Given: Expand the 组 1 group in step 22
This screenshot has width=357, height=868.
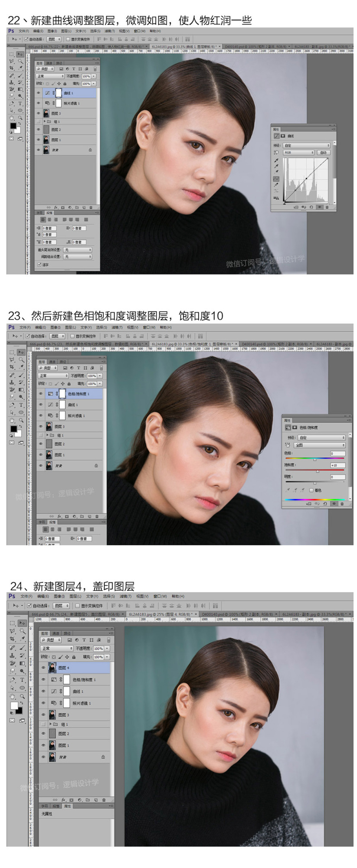Looking at the screenshot, I should (x=45, y=122).
